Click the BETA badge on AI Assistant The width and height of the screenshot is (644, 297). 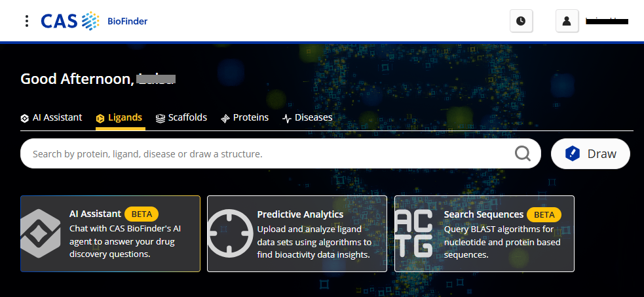pyautogui.click(x=142, y=214)
